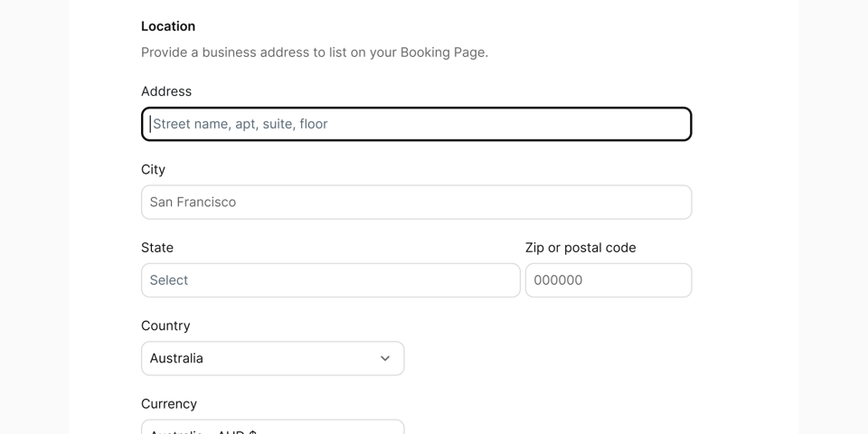Viewport: 868px width, 434px height.
Task: Click the 'Select' placeholder in State
Action: click(x=169, y=280)
